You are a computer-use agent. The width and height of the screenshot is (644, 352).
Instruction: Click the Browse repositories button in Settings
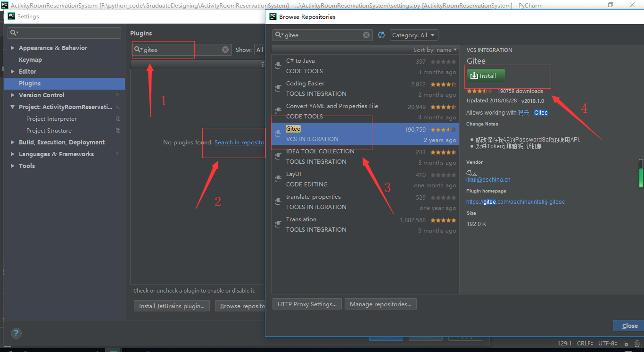pyautogui.click(x=240, y=306)
